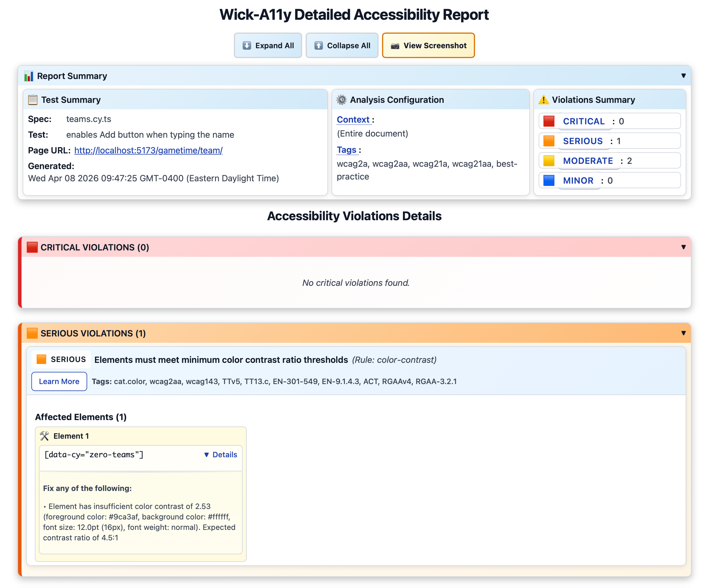This screenshot has height=588, width=706.
Task: Click the orange SERIOUS color square in summary
Action: click(x=549, y=141)
